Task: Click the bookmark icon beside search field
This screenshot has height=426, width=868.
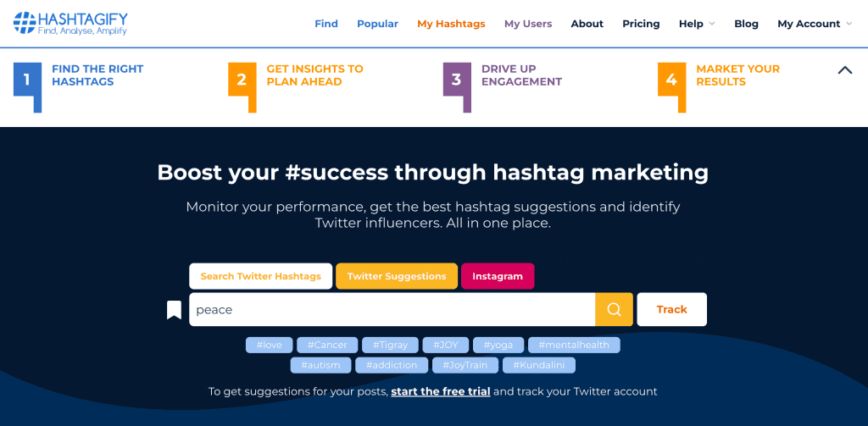Action: pyautogui.click(x=174, y=310)
